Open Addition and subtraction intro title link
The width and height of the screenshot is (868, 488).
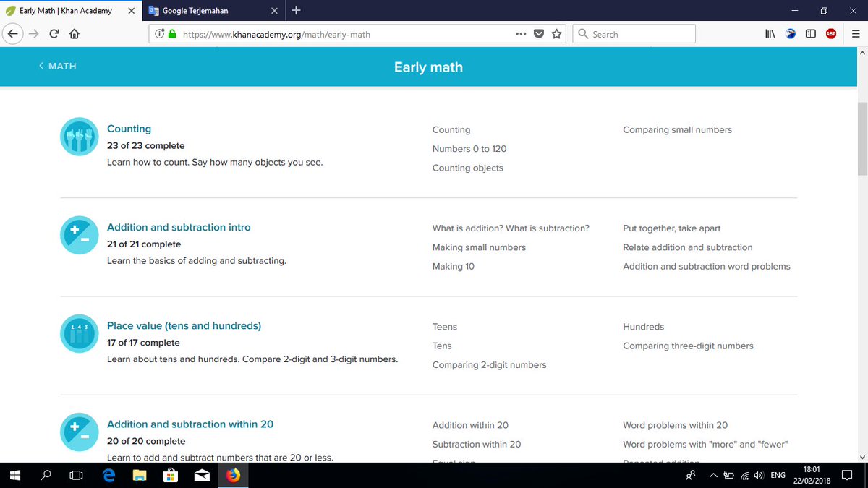pos(179,227)
